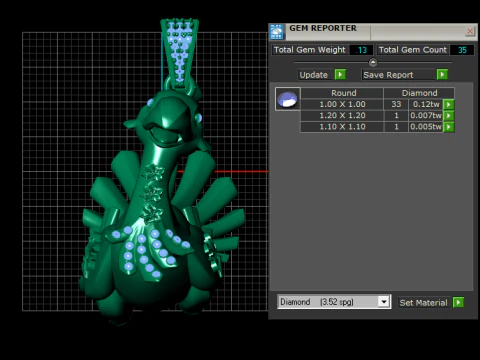Click the Gem Reporter panel icon

pos(277,32)
